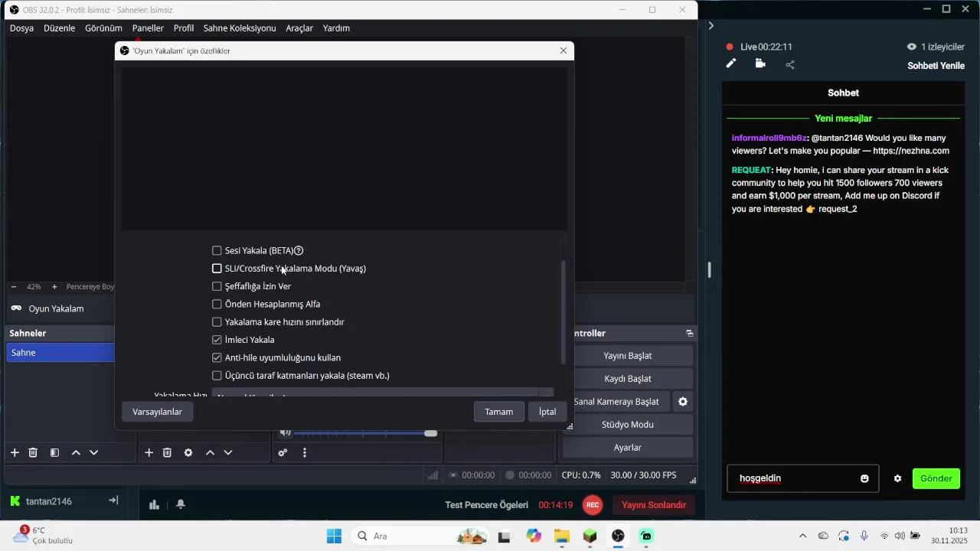Click the Tamam button
This screenshot has height=551, width=980.
[x=499, y=412]
